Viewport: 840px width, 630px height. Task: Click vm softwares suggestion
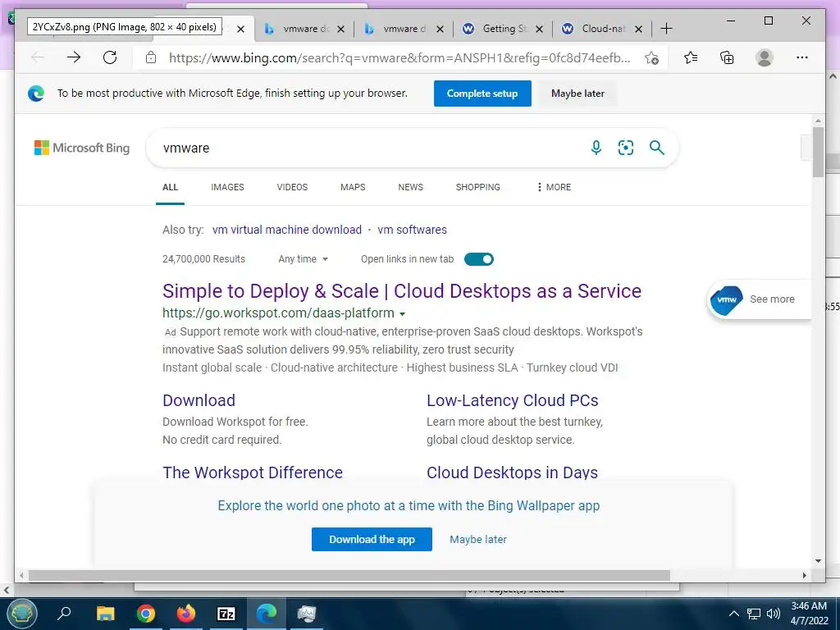click(x=412, y=230)
